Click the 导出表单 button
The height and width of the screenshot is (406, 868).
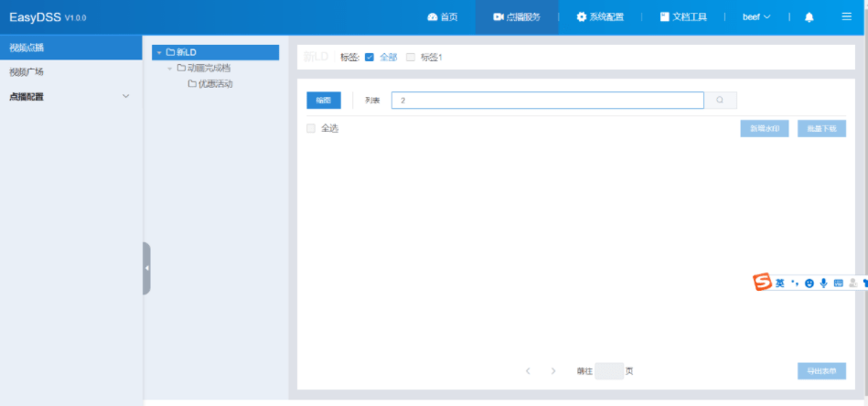[820, 371]
